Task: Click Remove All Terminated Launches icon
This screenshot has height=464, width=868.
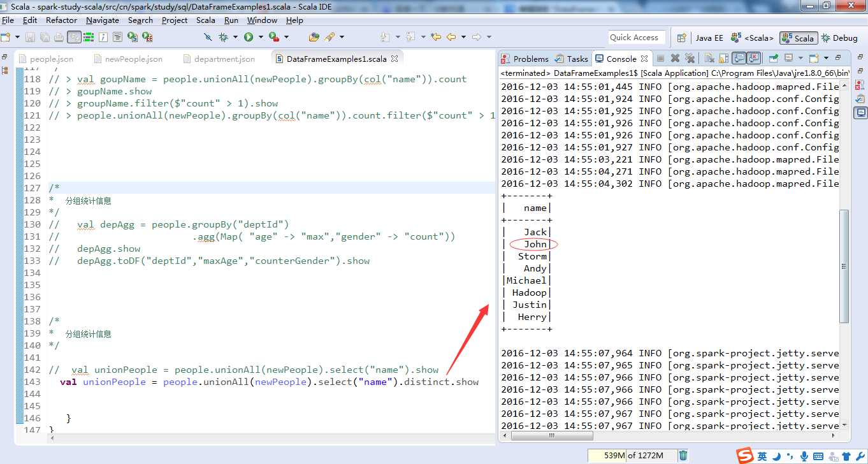Action: point(690,59)
